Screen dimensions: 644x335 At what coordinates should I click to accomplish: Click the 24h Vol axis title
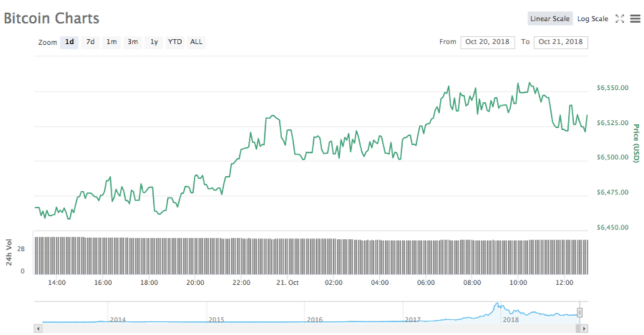9,251
